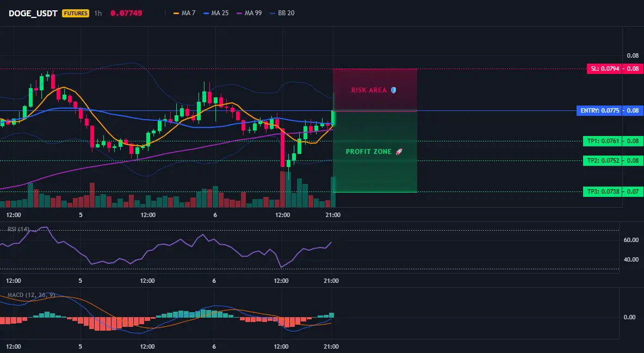Click the red 0.08 price tag beside SL
This screenshot has height=353, width=644.
tap(633, 69)
